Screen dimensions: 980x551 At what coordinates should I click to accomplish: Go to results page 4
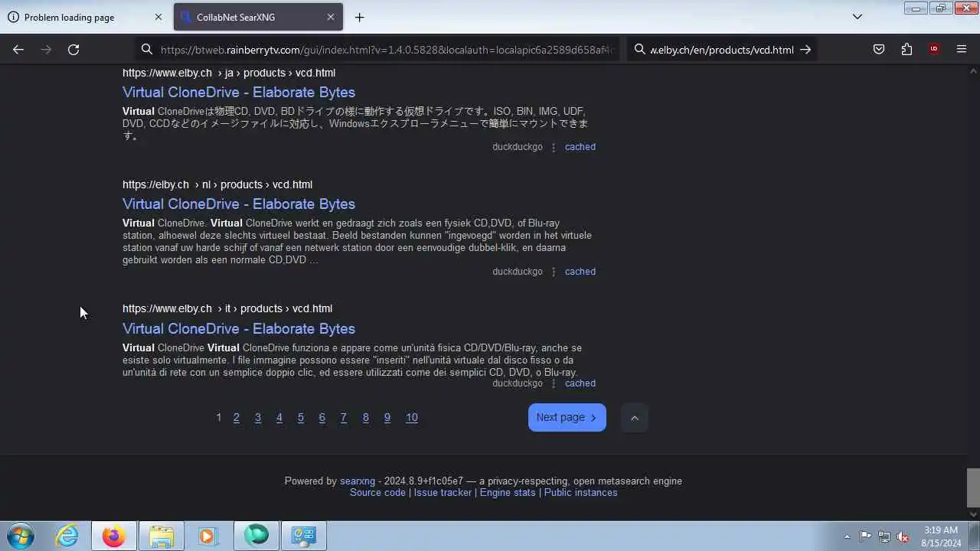tap(279, 417)
